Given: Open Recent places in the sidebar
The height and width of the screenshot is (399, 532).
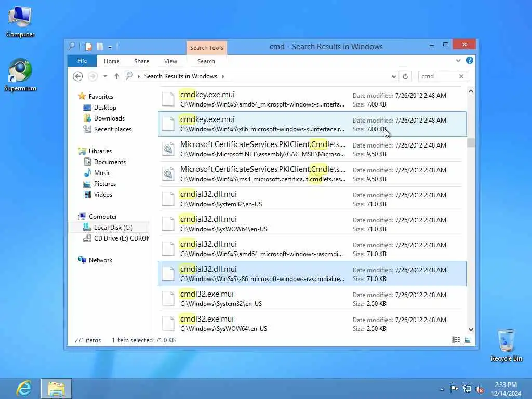Looking at the screenshot, I should click(x=112, y=129).
